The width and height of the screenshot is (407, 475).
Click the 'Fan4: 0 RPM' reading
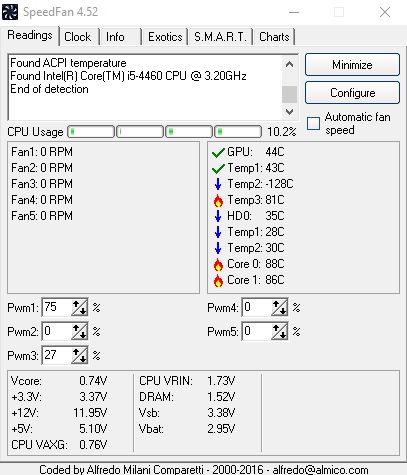(x=42, y=200)
